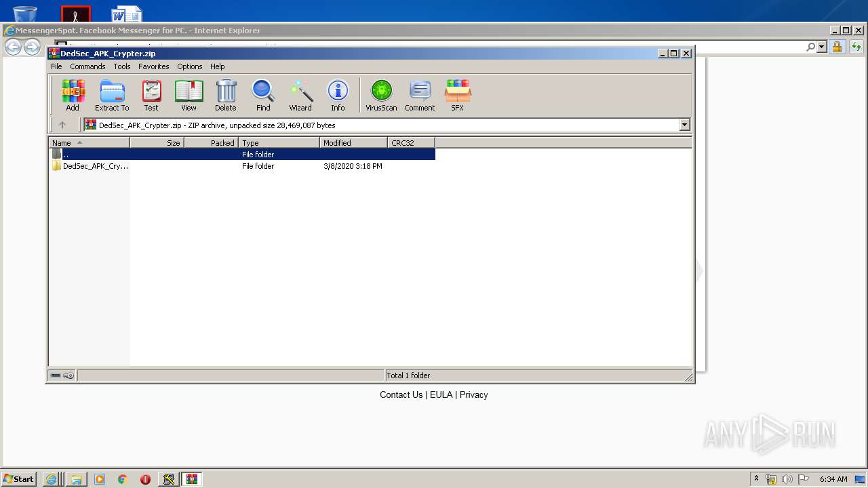Select the DedSec_APK_Cry... folder row
Viewport: 868px width, 488px height.
click(242, 165)
